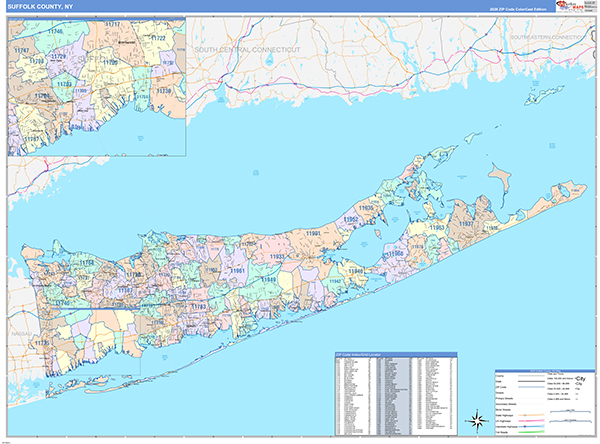
Task: Click ZIP label 11961 on the main map
Action: [x=237, y=271]
